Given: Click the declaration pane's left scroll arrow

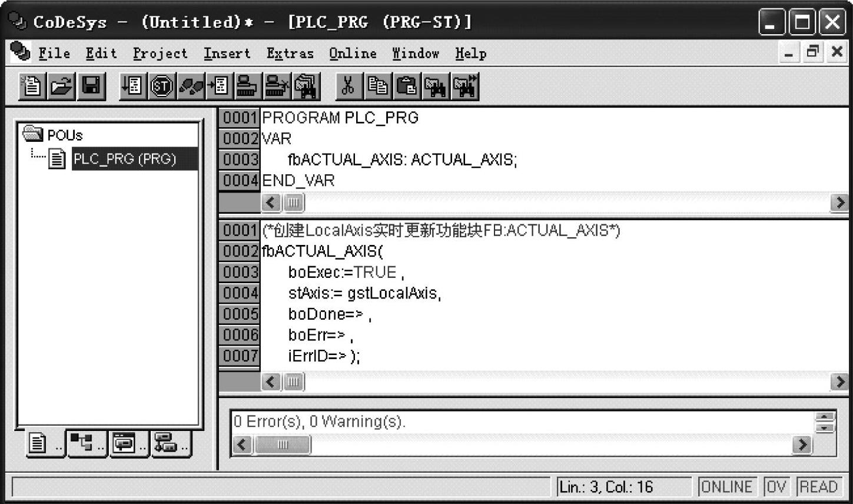Looking at the screenshot, I should (x=271, y=203).
